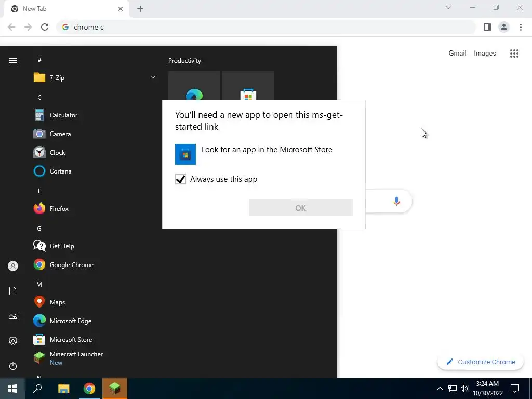532x399 pixels.
Task: Open a new Chrome tab
Action: pyautogui.click(x=140, y=9)
